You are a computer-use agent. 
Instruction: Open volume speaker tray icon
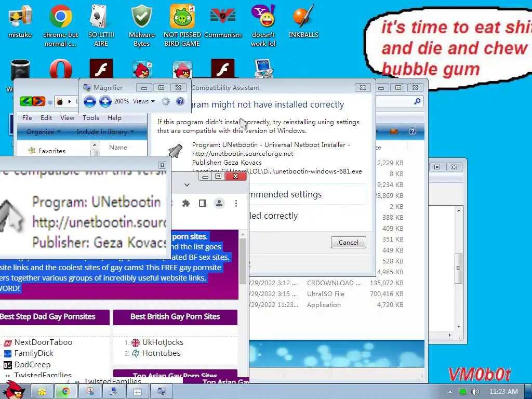pyautogui.click(x=475, y=392)
